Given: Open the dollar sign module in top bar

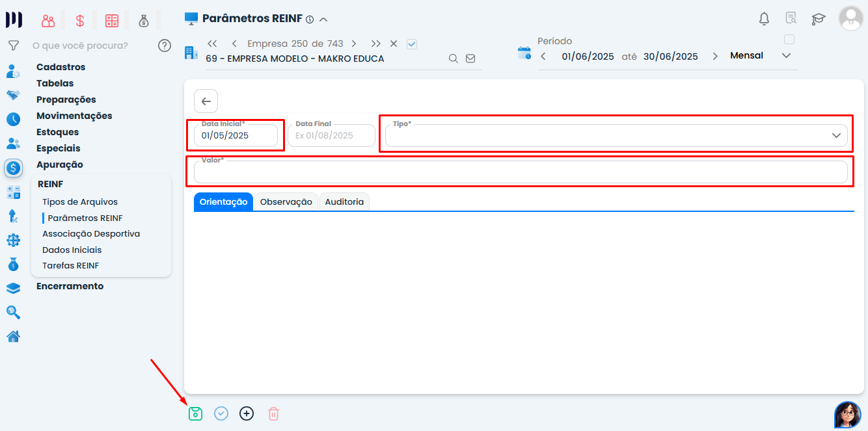Looking at the screenshot, I should coord(80,21).
